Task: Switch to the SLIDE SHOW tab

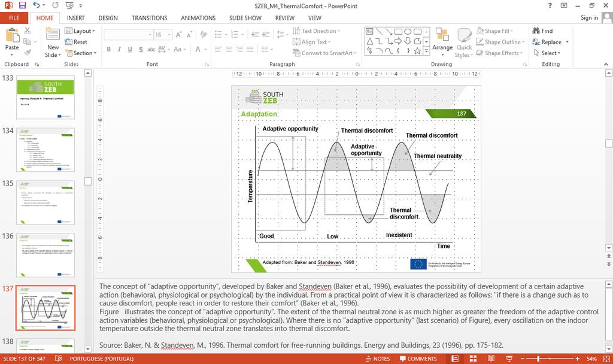Action: point(245,18)
